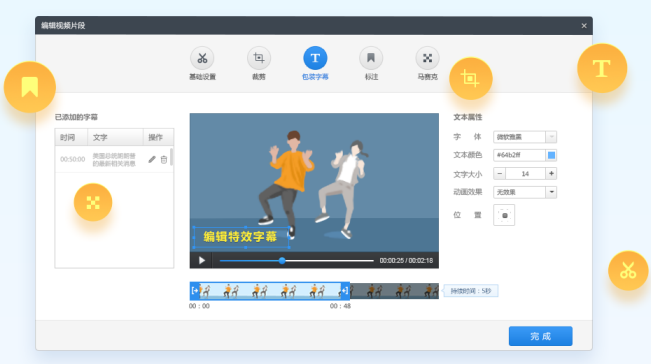Edit the subtitle row with pencil icon

click(152, 159)
